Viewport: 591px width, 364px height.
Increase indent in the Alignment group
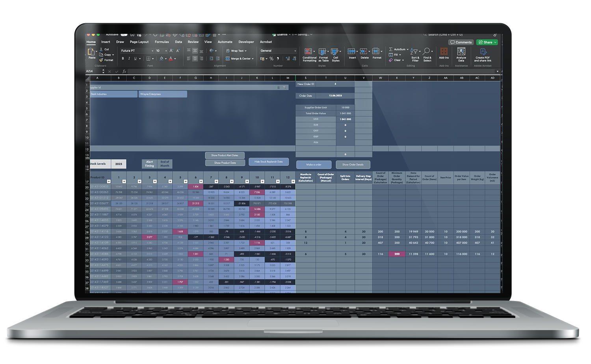pos(217,58)
